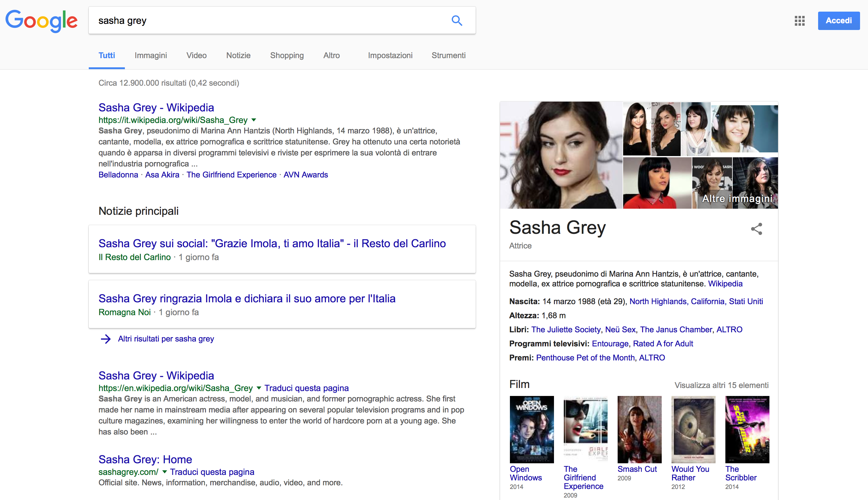This screenshot has height=500, width=868.
Task: Click the https://it.wikipedia.org/wiki/Sasha_Grey URL
Action: coord(173,120)
